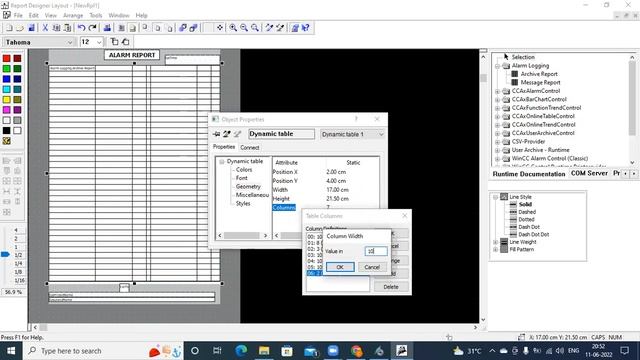Click the New layout toolbar icon
This screenshot has height=360, width=640.
(x=9, y=28)
